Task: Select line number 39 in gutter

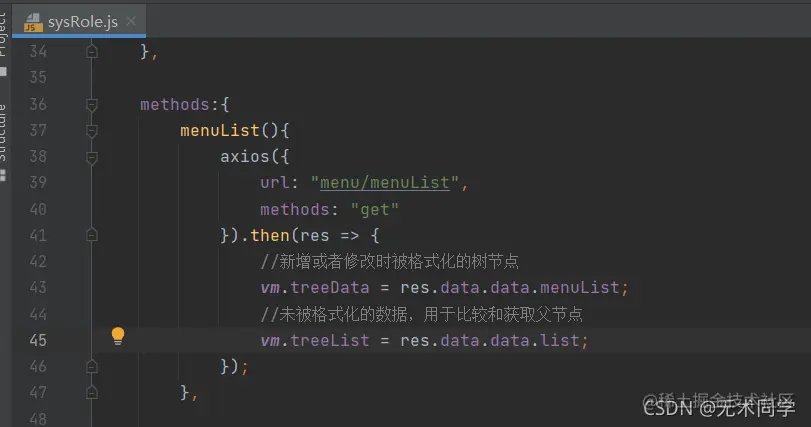Action: 38,182
